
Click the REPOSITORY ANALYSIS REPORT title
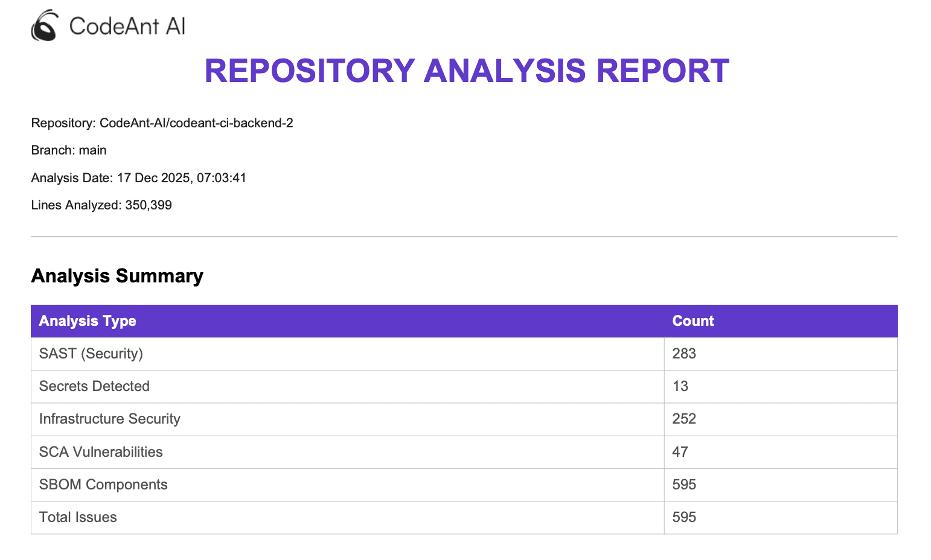click(466, 71)
